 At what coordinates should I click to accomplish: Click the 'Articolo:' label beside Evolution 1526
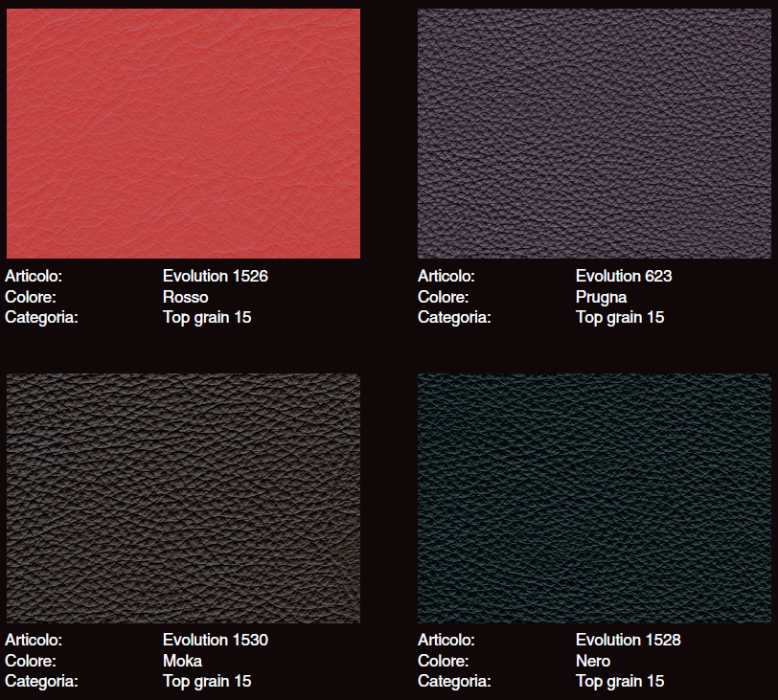click(34, 276)
